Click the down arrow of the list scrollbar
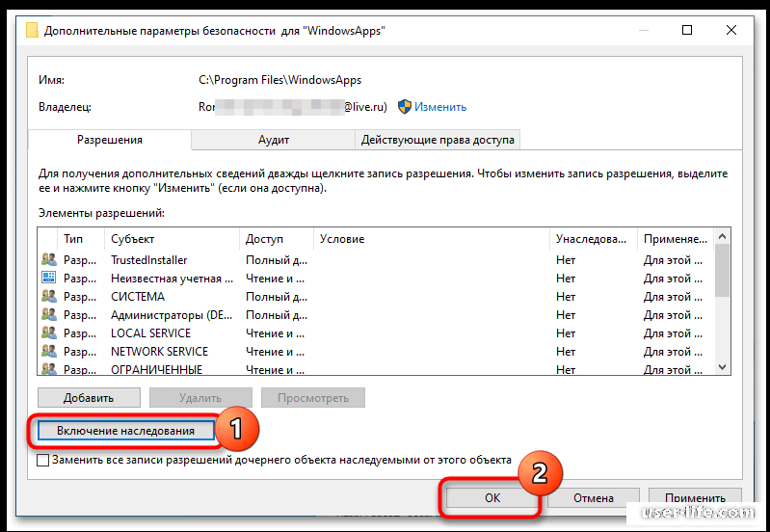 [722, 367]
